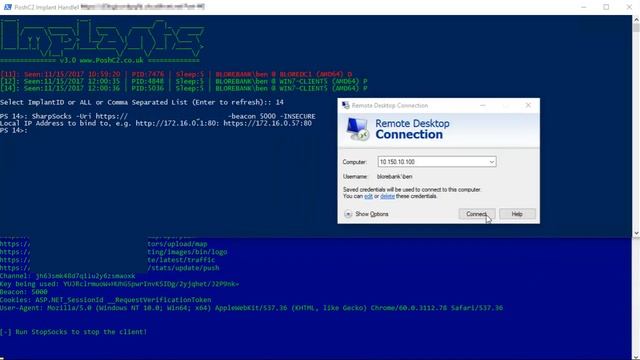Image resolution: width=640 pixels, height=360 pixels.
Task: Open the Computer address dropdown arrow
Action: point(491,162)
